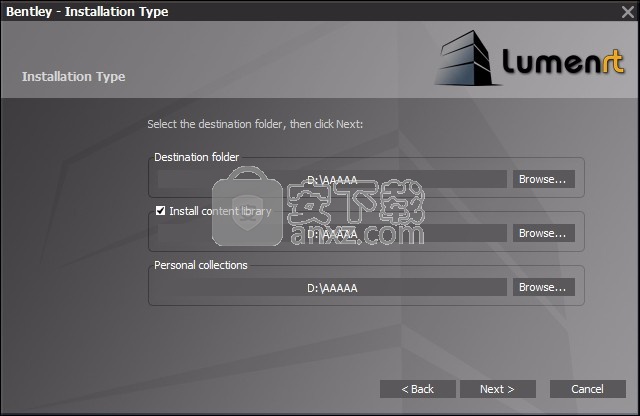Continue the installation with Next
640x416 pixels.
[x=498, y=389]
